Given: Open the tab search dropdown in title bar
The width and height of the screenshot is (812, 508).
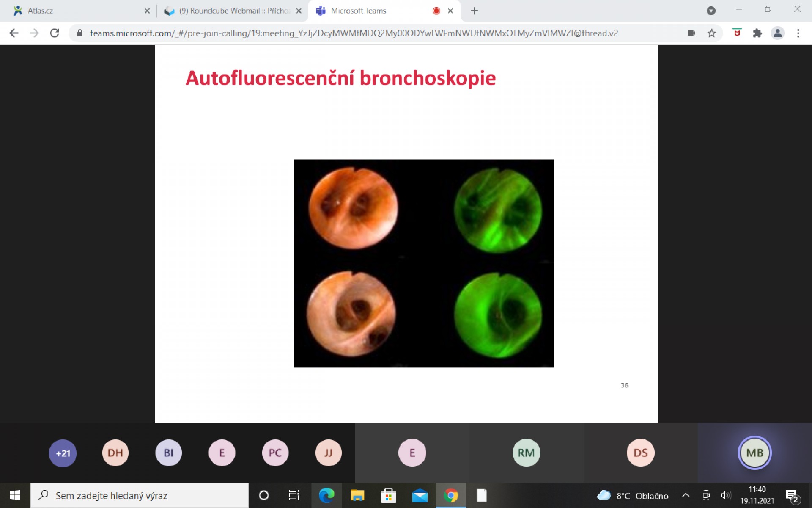Looking at the screenshot, I should [711, 11].
